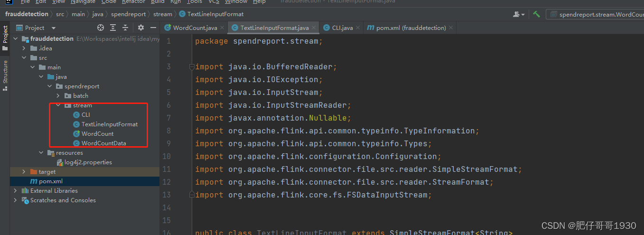
Task: Click the Expand All icon in Project panel
Action: click(113, 28)
